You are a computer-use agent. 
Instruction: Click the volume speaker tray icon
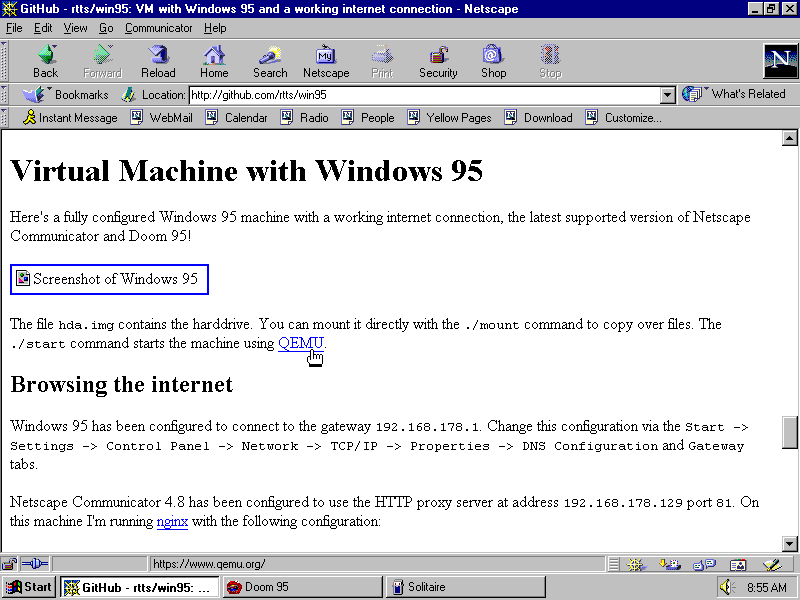tap(727, 588)
